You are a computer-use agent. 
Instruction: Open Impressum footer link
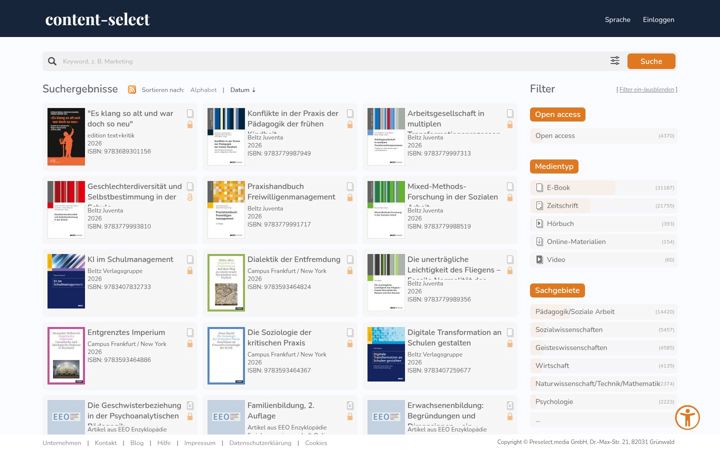199,443
